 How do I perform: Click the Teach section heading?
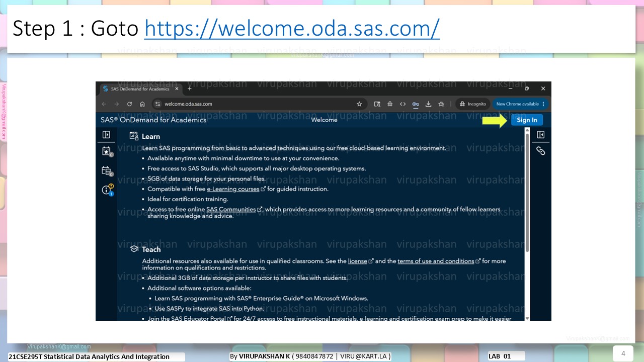pyautogui.click(x=151, y=249)
